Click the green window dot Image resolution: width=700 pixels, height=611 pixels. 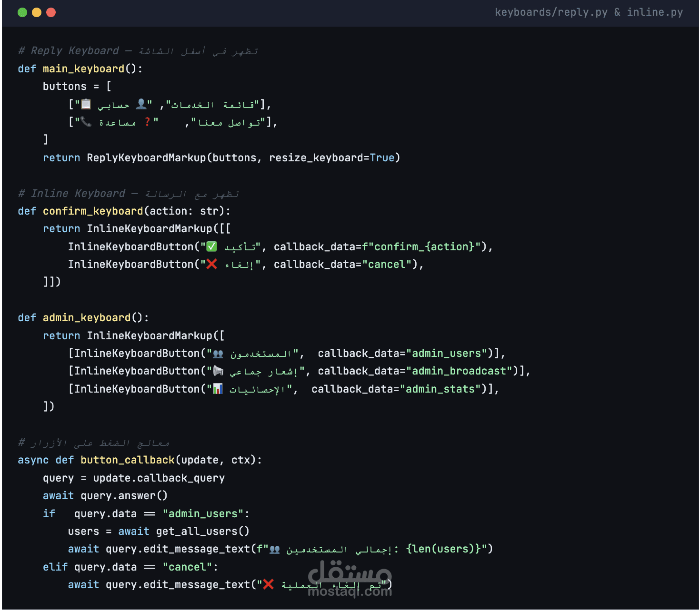[22, 12]
